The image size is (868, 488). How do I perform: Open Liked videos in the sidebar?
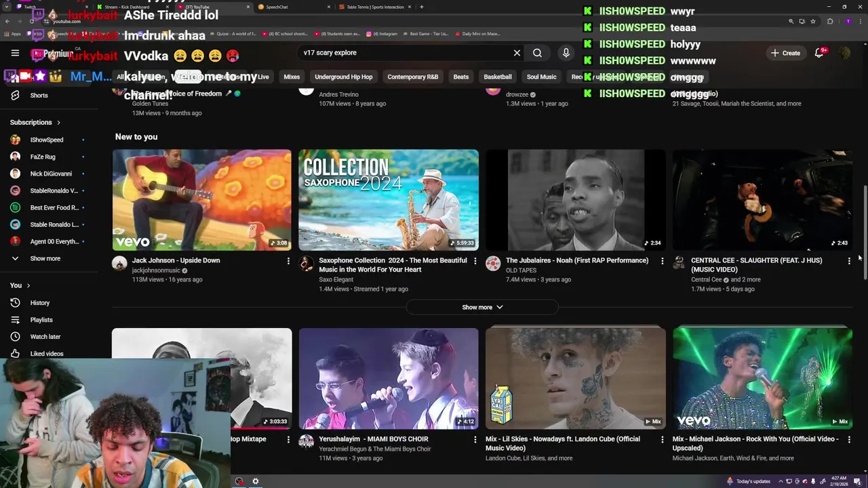[x=47, y=354]
